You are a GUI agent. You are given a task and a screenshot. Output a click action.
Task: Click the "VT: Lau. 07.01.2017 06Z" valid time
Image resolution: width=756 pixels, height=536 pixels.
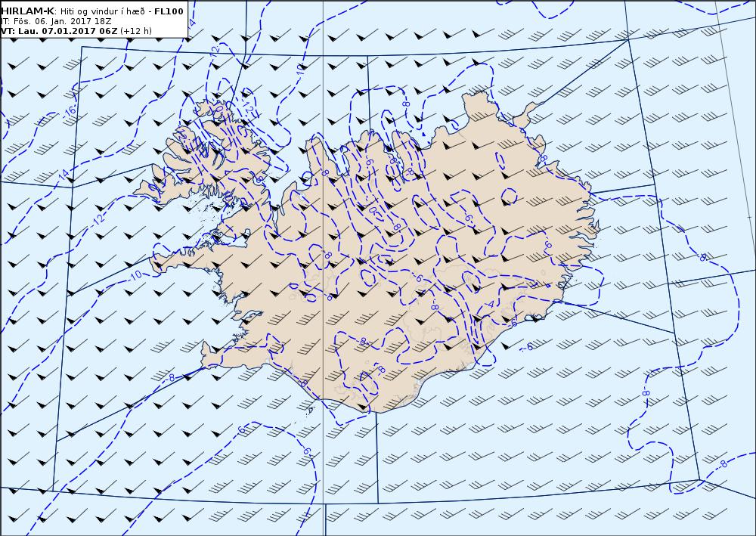[x=59, y=31]
